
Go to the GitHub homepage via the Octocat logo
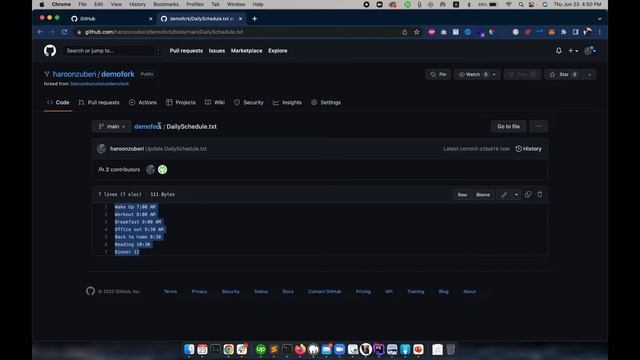click(x=50, y=51)
